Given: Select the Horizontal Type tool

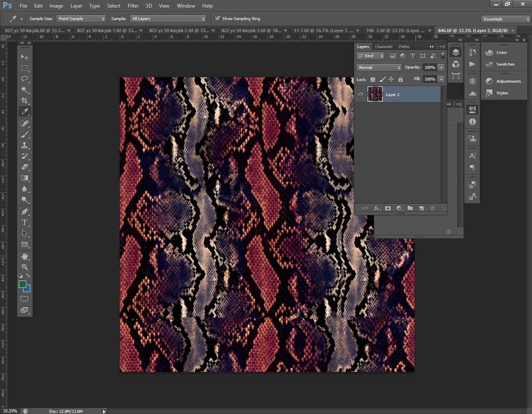Looking at the screenshot, I should tap(25, 222).
